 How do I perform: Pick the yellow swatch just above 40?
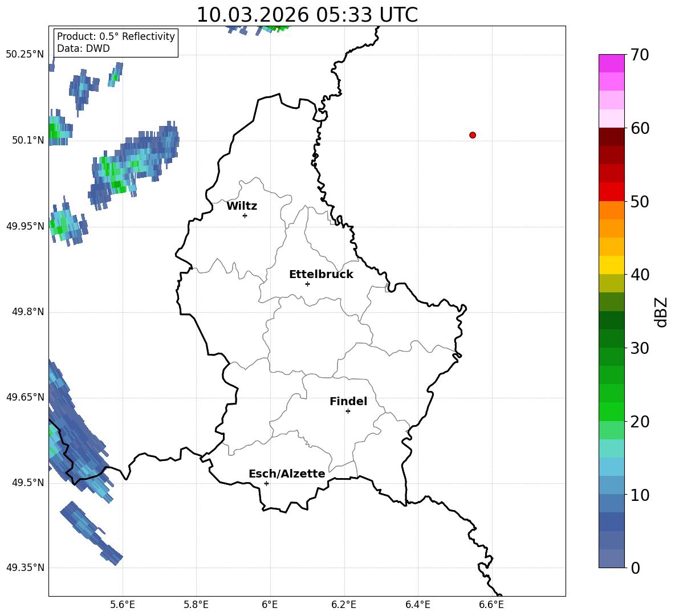[611, 265]
